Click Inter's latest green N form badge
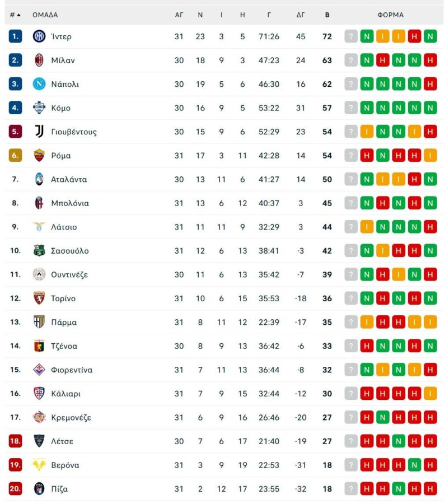Viewport: 445px width, 504px height. (430, 36)
